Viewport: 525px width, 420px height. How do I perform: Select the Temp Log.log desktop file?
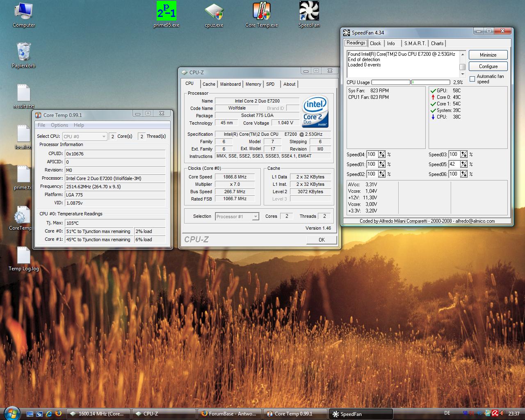[x=24, y=258]
